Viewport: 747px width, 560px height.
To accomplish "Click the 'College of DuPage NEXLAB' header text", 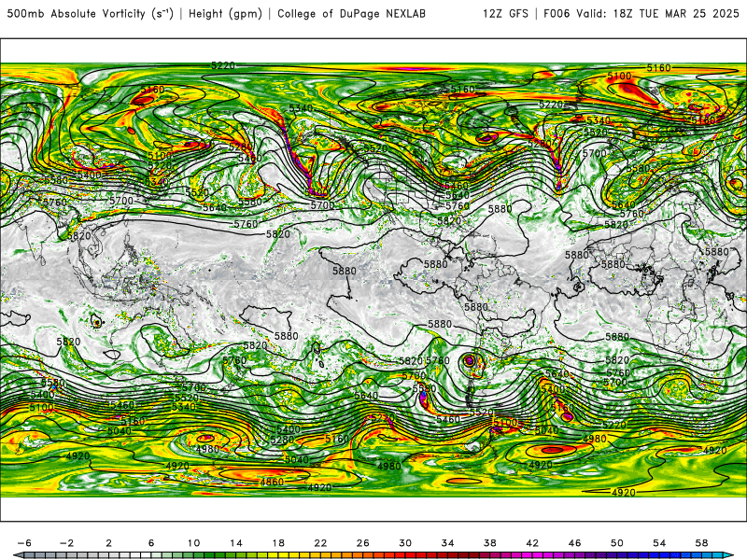I will tap(351, 14).
